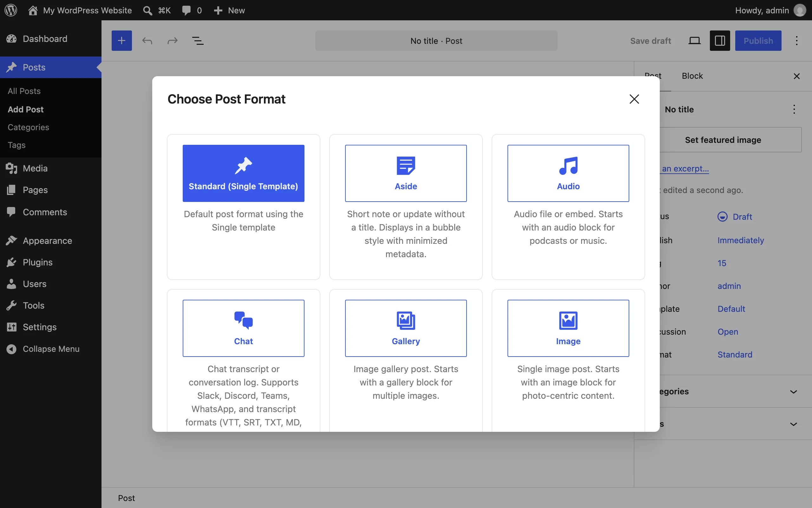Select the Image post format
Image resolution: width=812 pixels, height=508 pixels.
568,328
